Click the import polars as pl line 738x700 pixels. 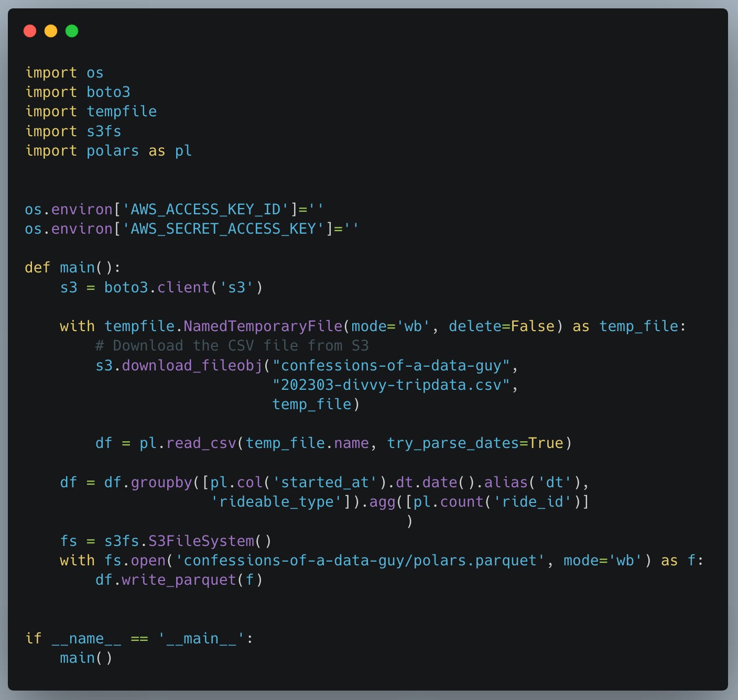(108, 150)
